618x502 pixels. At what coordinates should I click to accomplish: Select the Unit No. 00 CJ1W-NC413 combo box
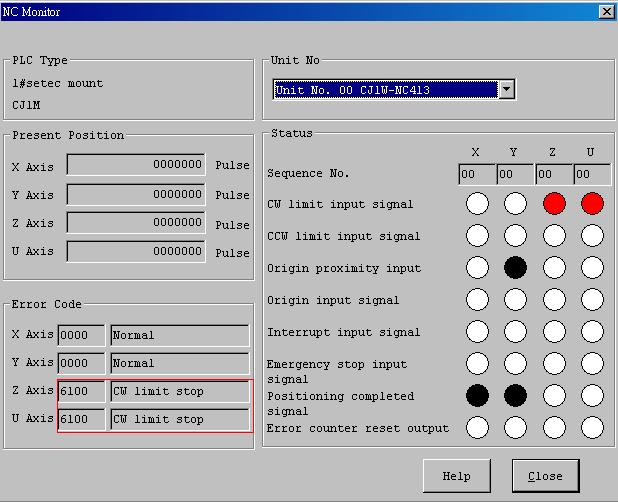click(385, 90)
